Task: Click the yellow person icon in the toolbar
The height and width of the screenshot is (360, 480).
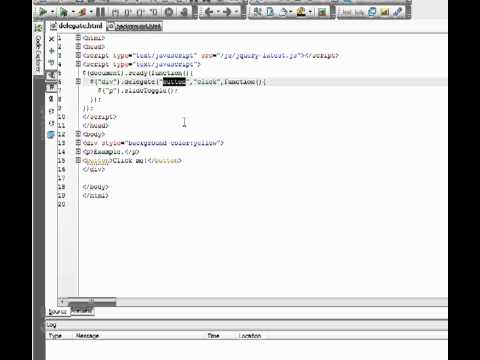Action: [301, 12]
